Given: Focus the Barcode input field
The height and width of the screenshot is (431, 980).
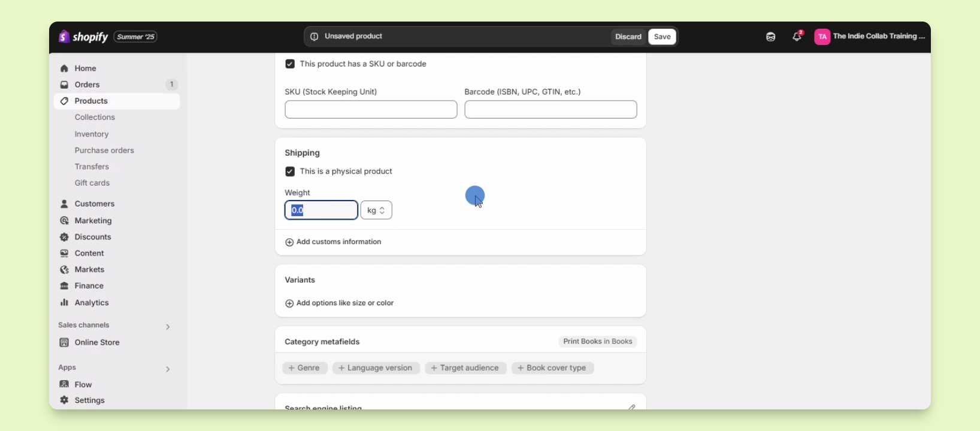Looking at the screenshot, I should click(x=551, y=110).
